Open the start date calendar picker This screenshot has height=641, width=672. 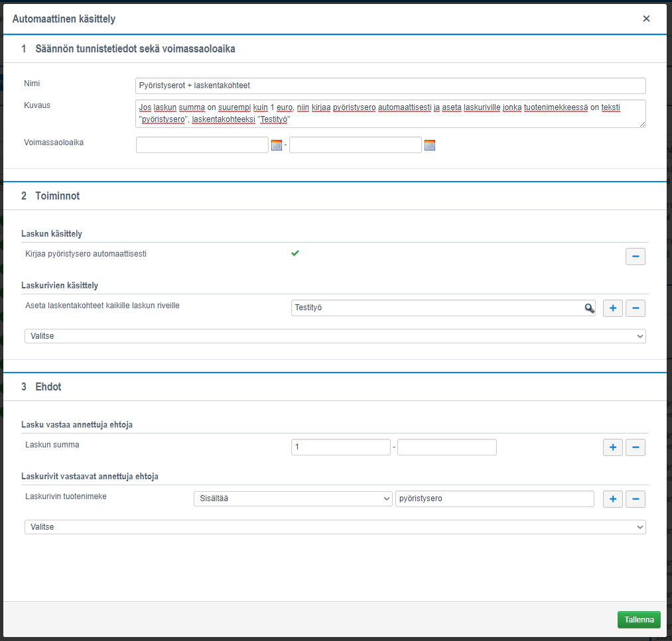(x=277, y=145)
